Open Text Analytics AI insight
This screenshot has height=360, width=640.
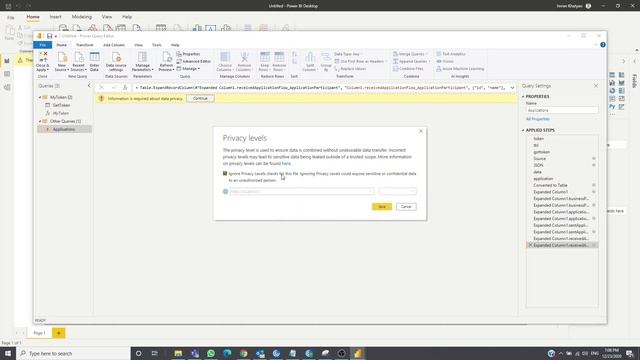point(451,54)
